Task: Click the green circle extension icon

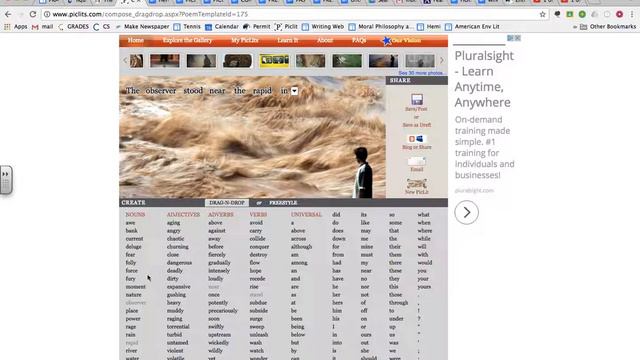Action: pyautogui.click(x=582, y=14)
